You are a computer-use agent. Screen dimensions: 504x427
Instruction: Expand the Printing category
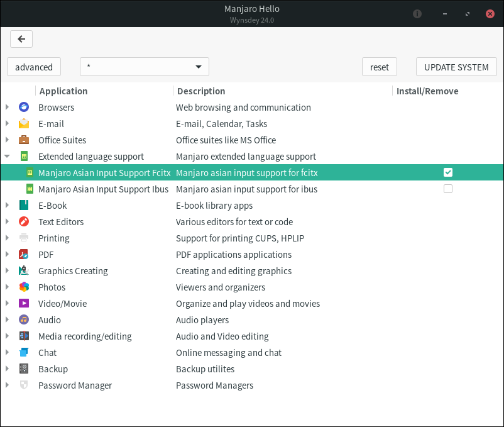click(x=7, y=238)
